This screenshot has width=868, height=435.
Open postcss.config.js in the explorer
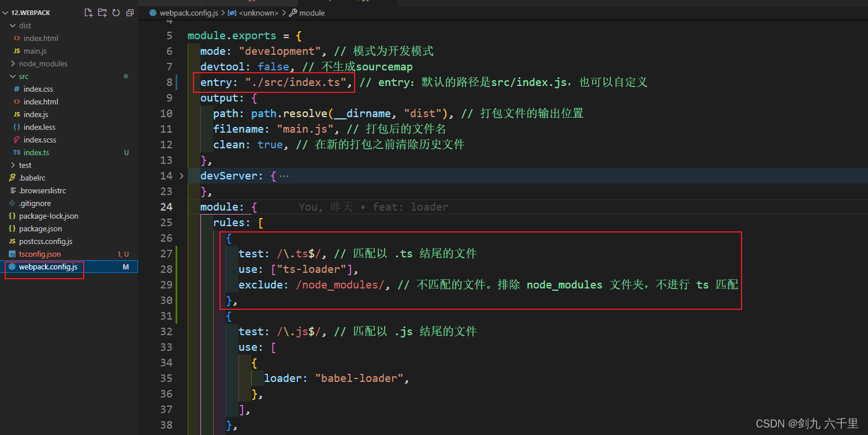[x=46, y=241]
